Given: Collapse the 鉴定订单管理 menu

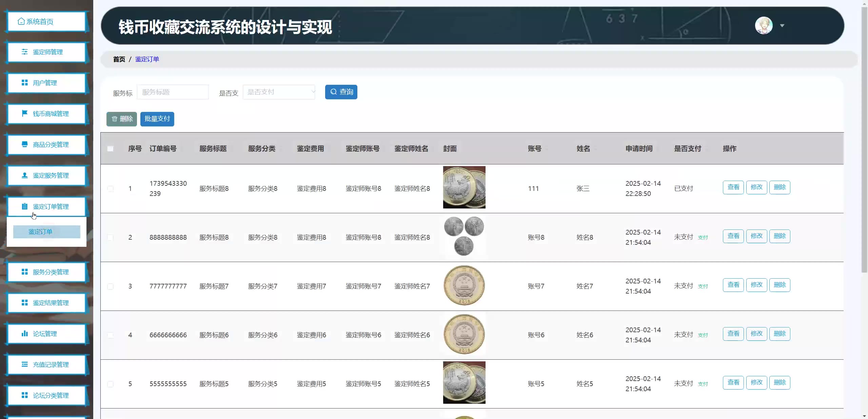Looking at the screenshot, I should [51, 206].
